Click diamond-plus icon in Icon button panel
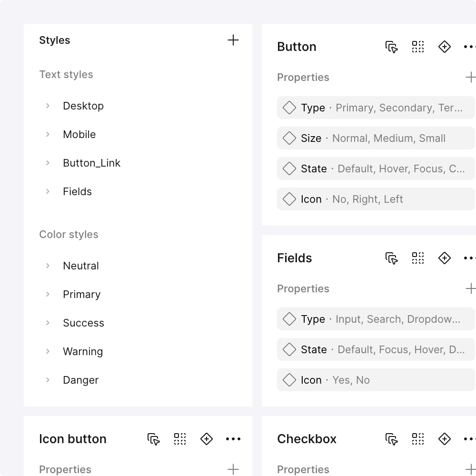Image resolution: width=476 pixels, height=476 pixels. (207, 439)
